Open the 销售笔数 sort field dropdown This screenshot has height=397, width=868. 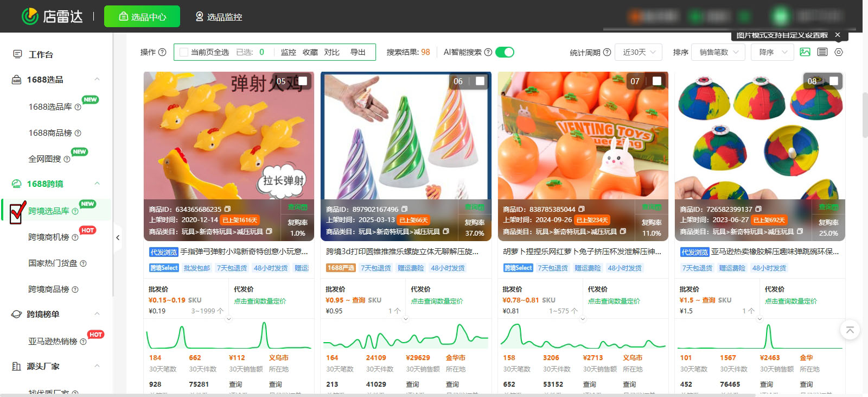718,52
